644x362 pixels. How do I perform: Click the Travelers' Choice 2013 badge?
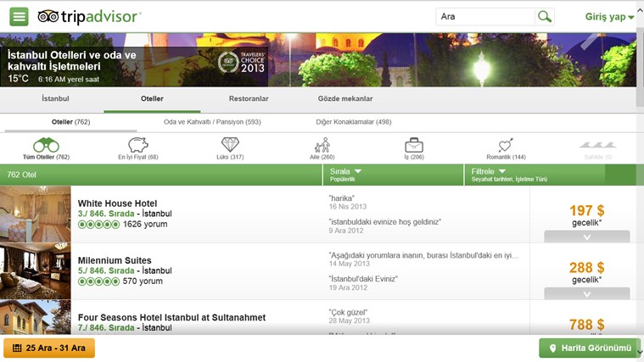pyautogui.click(x=242, y=63)
